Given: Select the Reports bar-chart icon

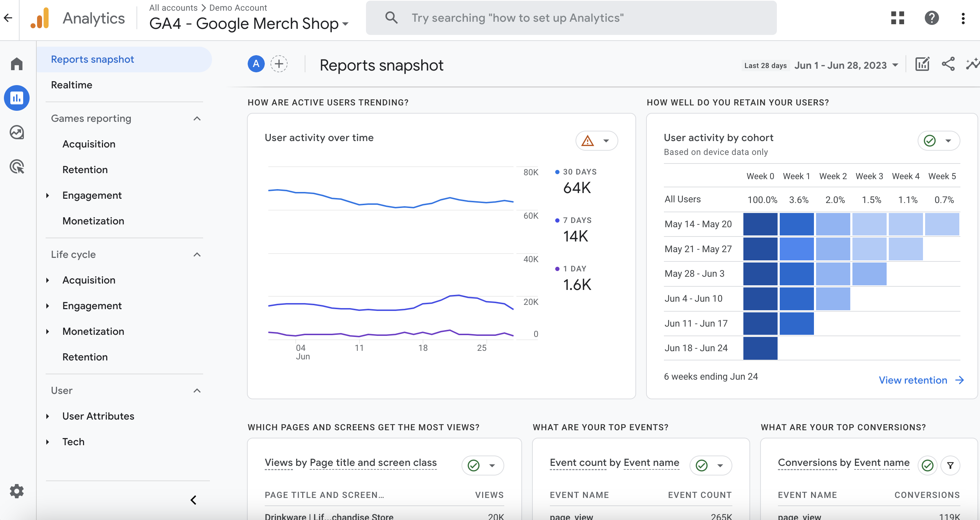Looking at the screenshot, I should tap(17, 98).
